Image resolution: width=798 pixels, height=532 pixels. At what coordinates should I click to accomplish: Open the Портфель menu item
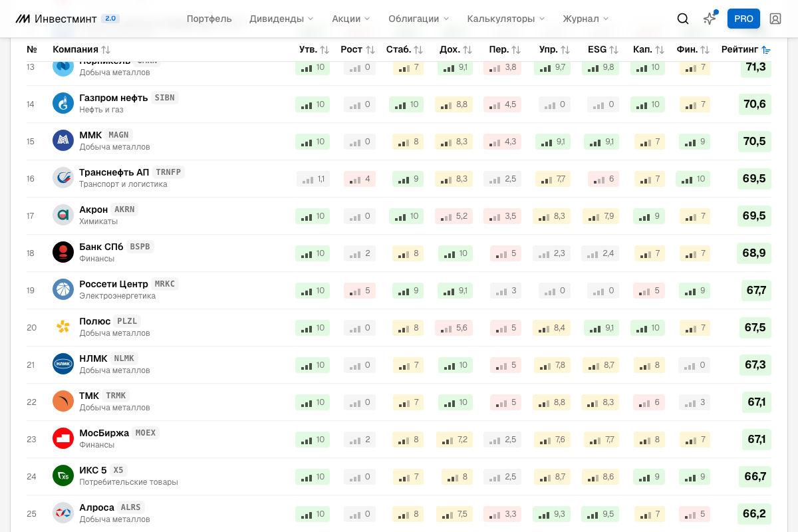209,19
